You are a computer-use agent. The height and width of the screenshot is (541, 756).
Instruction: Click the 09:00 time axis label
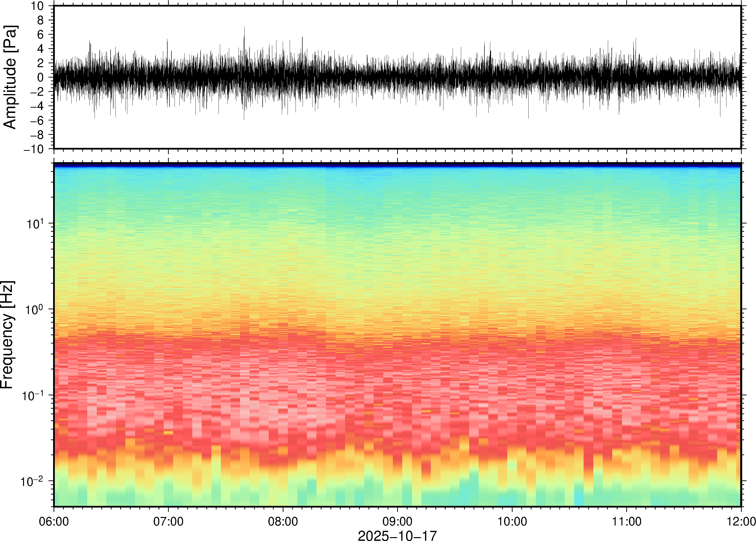tap(397, 521)
